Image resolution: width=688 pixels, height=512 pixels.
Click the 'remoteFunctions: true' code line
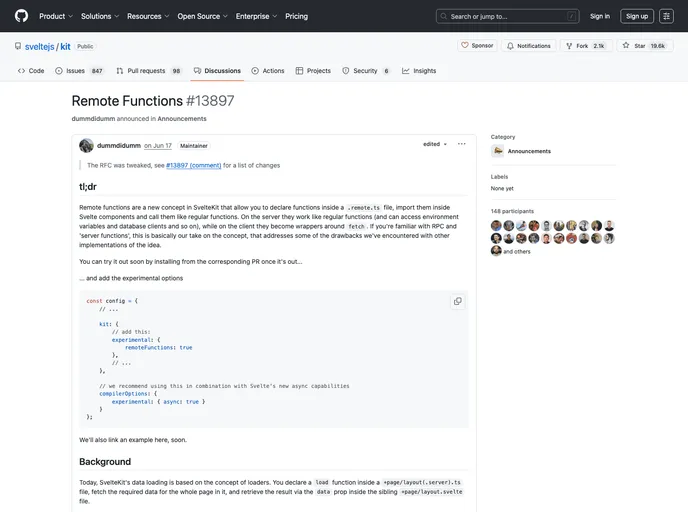tap(158, 347)
